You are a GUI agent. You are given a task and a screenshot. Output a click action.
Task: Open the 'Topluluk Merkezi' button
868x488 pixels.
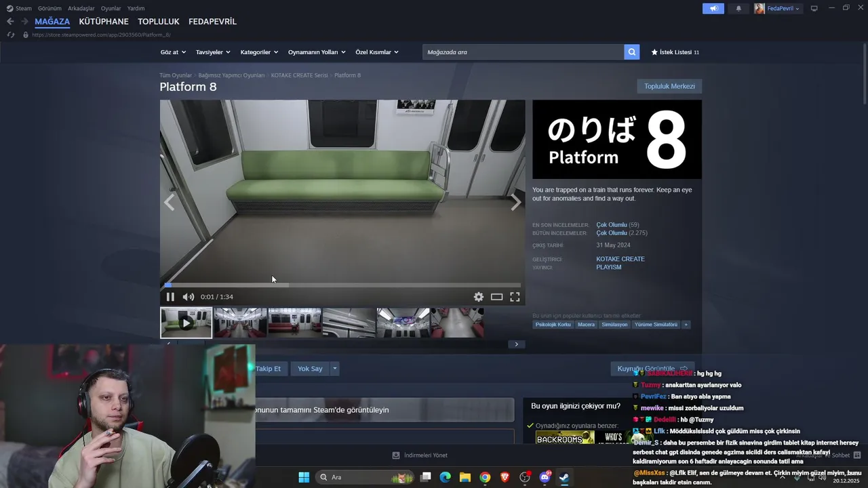click(669, 86)
